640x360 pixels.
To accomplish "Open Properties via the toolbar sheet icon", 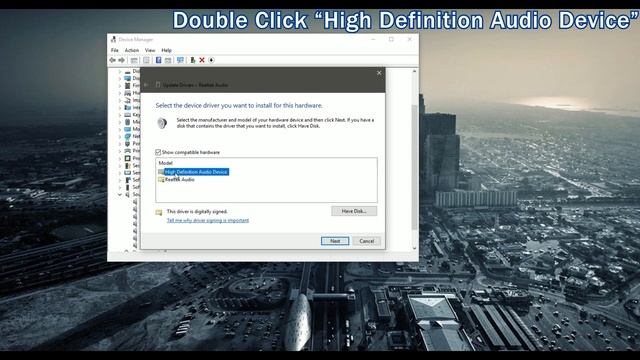I will pyautogui.click(x=146, y=60).
